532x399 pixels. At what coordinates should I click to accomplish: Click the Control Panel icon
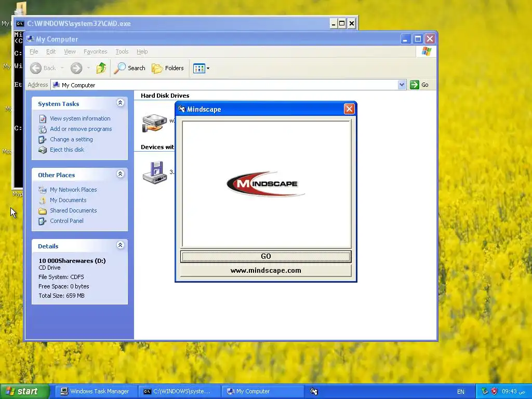[43, 221]
